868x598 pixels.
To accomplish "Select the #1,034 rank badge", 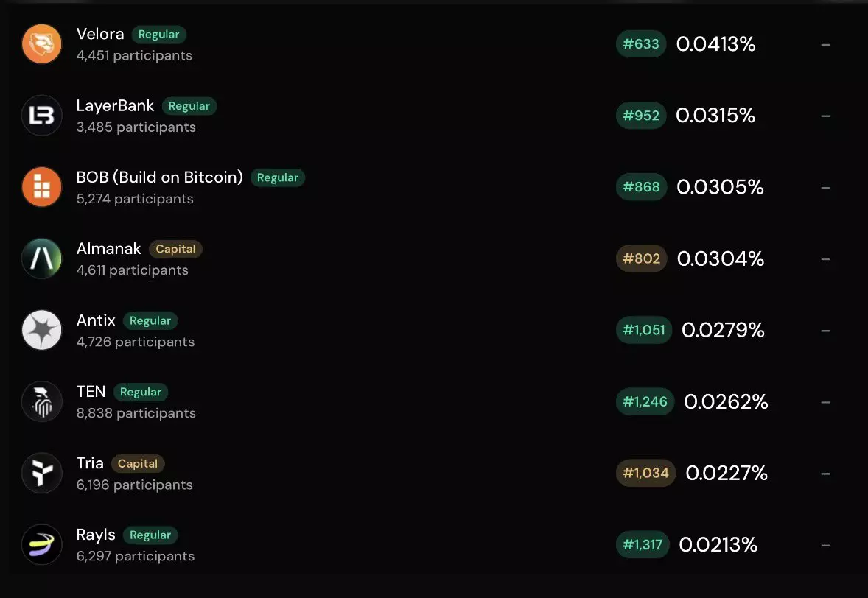I will tap(645, 473).
